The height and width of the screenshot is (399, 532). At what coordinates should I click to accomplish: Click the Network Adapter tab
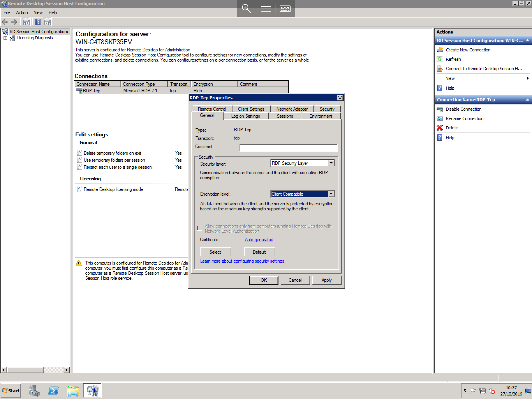(x=292, y=109)
